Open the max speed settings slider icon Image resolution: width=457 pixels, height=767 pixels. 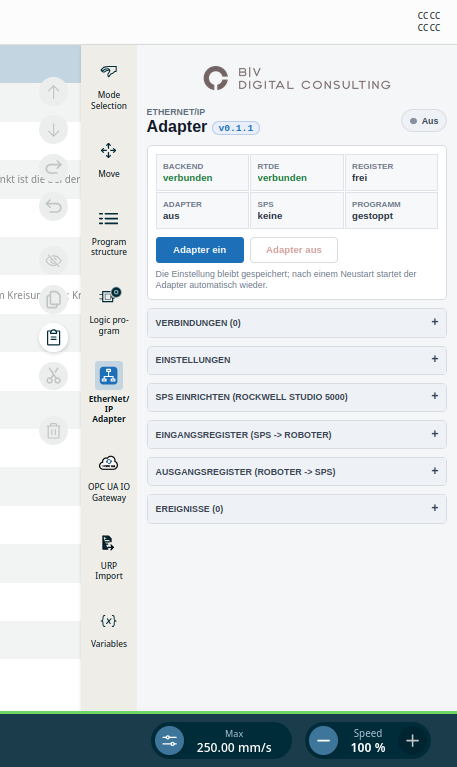point(169,741)
